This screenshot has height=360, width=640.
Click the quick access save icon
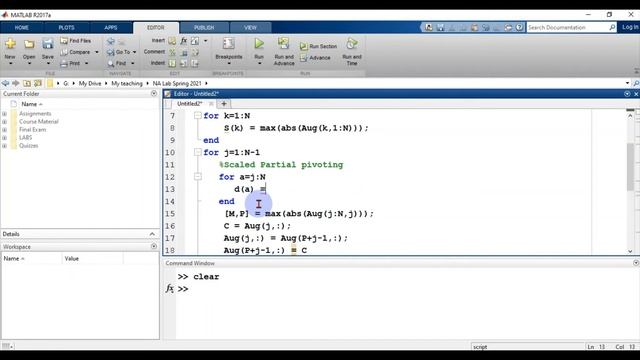[x=440, y=27]
